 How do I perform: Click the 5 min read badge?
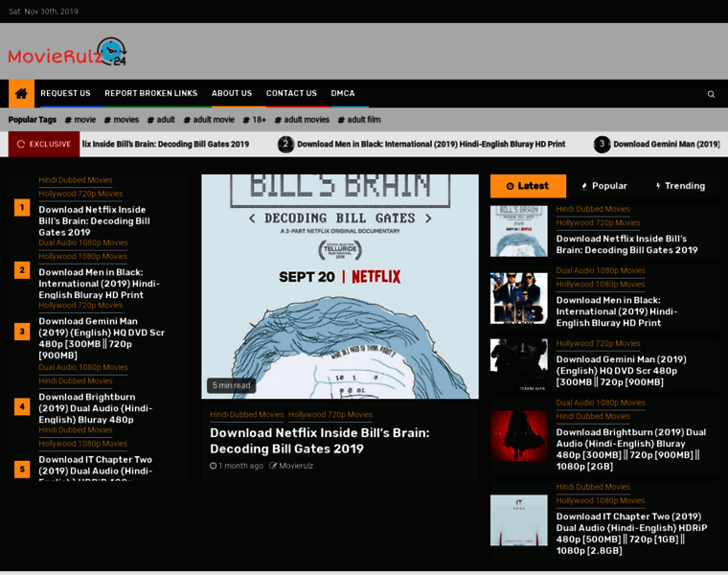pyautogui.click(x=231, y=385)
